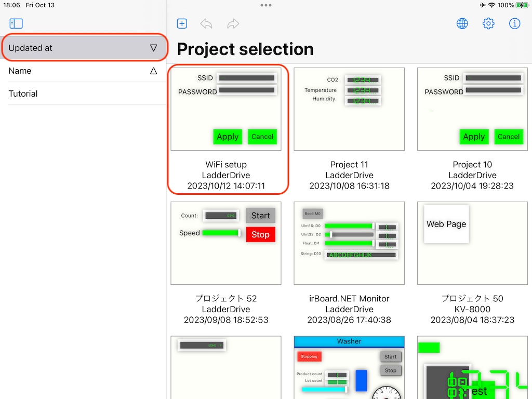Open the globe icon in the toolbar
The width and height of the screenshot is (532, 399).
(x=462, y=23)
